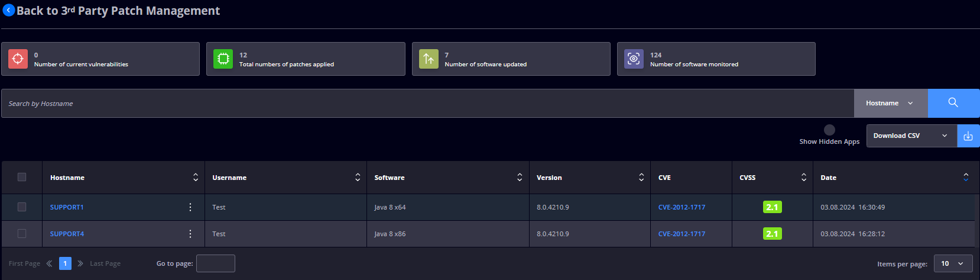Click the software updated arrow icon
This screenshot has height=280, width=980.
[429, 59]
